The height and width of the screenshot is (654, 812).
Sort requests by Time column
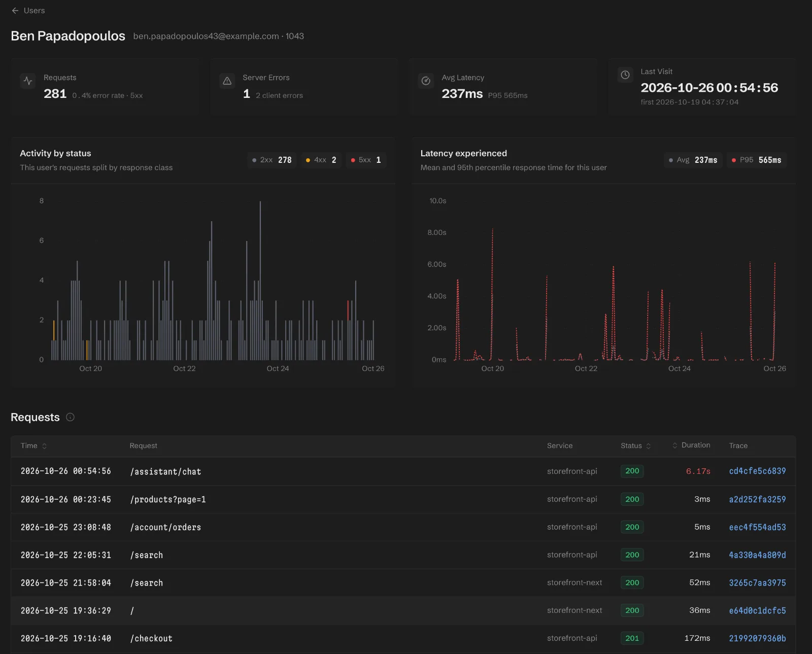point(33,446)
